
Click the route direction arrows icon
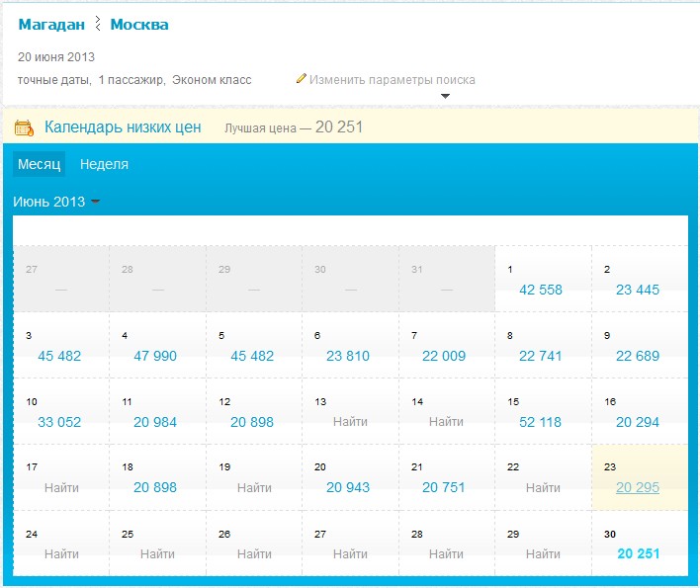click(x=98, y=24)
